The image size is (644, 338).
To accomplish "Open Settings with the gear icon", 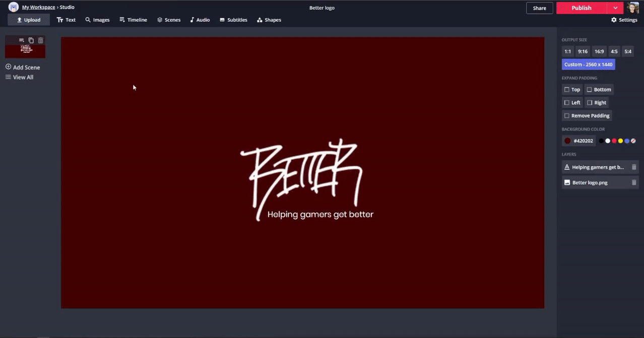I will [624, 20].
